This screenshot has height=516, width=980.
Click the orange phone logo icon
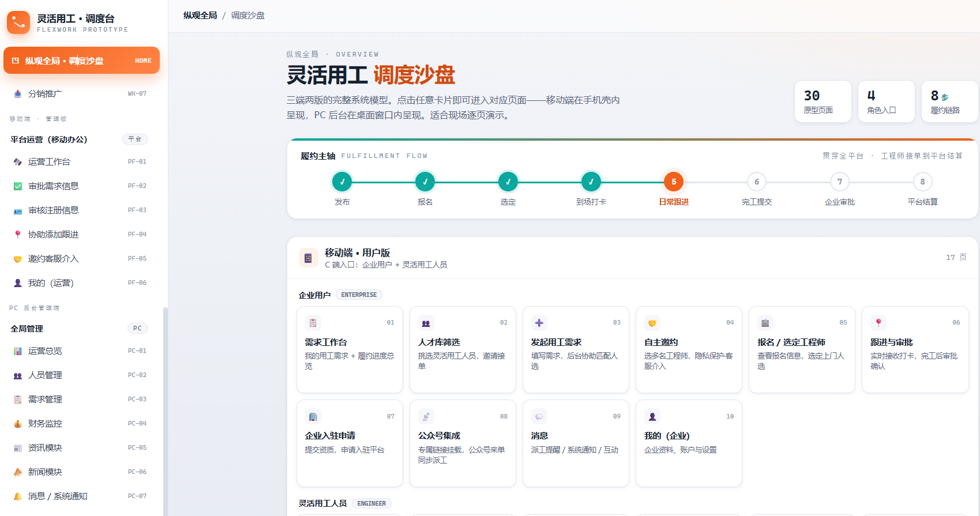18,22
